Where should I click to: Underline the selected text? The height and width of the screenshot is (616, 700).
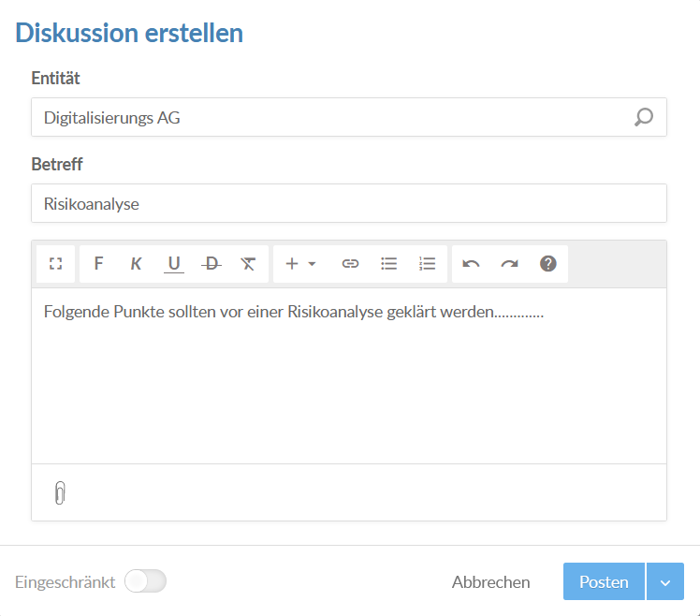174,264
